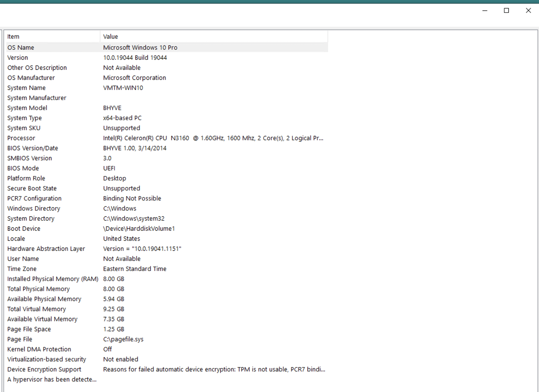Click the x64-based PC value
Image resolution: width=539 pixels, height=392 pixels.
pos(122,118)
